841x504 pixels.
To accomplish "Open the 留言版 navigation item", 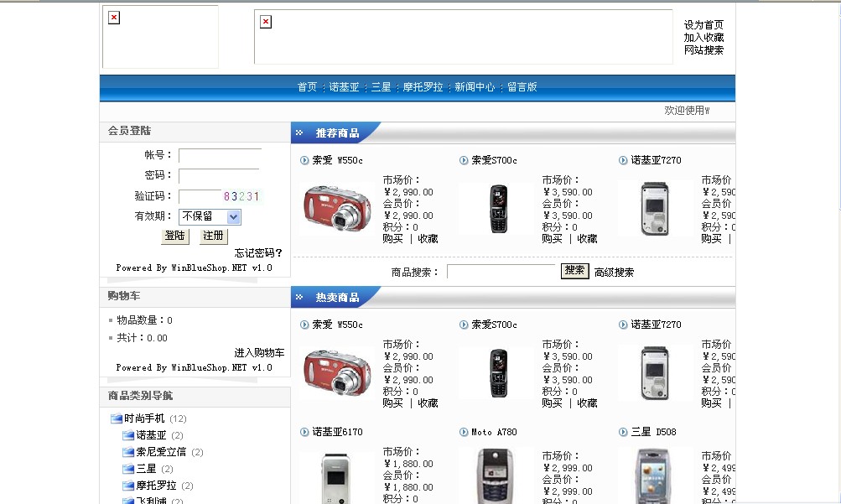I will [522, 87].
